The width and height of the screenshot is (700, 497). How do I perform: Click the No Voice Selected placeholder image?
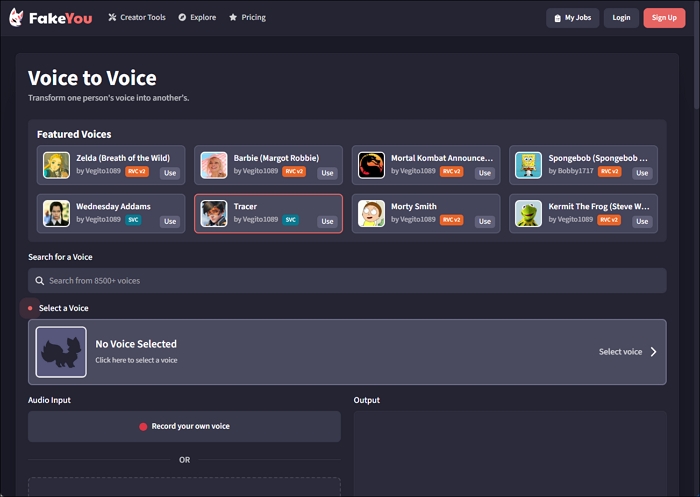pos(61,352)
